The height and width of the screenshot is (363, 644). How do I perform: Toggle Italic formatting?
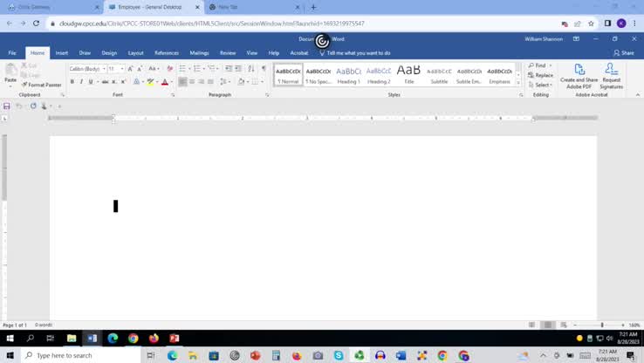tap(81, 82)
